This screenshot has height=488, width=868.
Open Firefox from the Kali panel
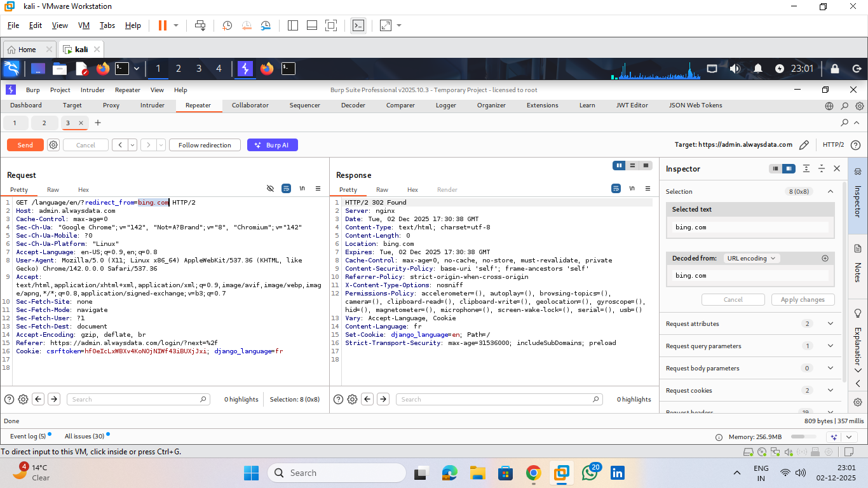[103, 69]
